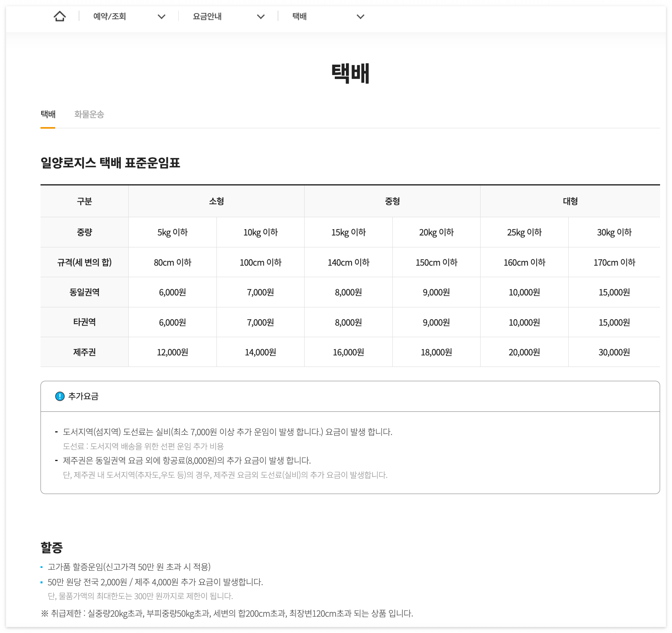Click the 동일권역 row header
672x633 pixels.
coord(84,292)
